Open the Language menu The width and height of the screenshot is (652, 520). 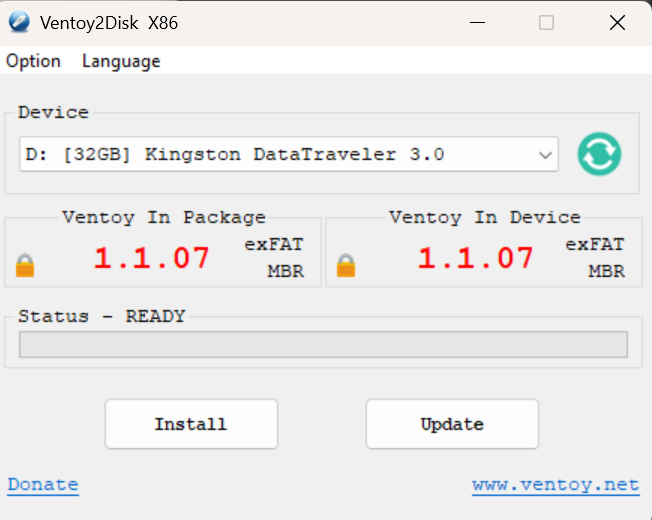121,61
